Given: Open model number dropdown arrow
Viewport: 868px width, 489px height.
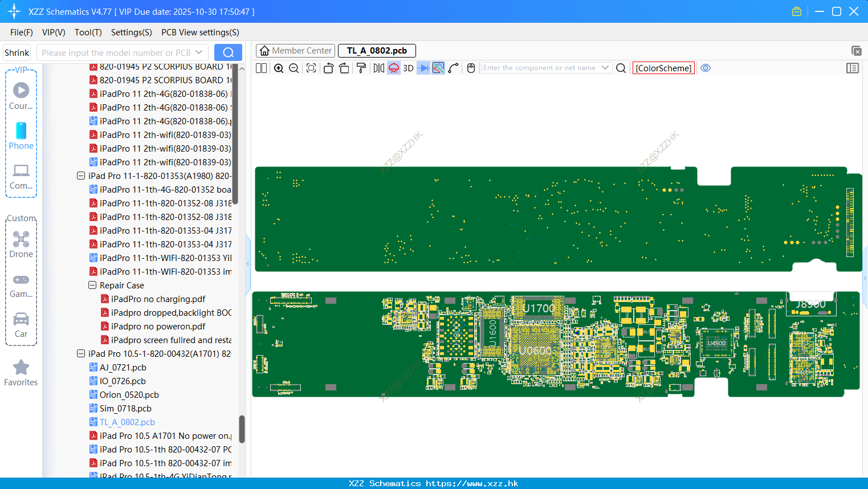Looking at the screenshot, I should click(x=199, y=52).
